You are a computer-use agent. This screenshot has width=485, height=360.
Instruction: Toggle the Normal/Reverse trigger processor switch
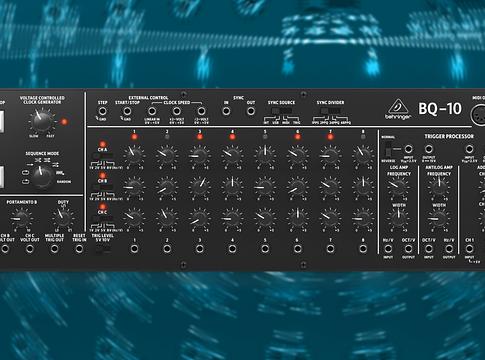pyautogui.click(x=388, y=149)
